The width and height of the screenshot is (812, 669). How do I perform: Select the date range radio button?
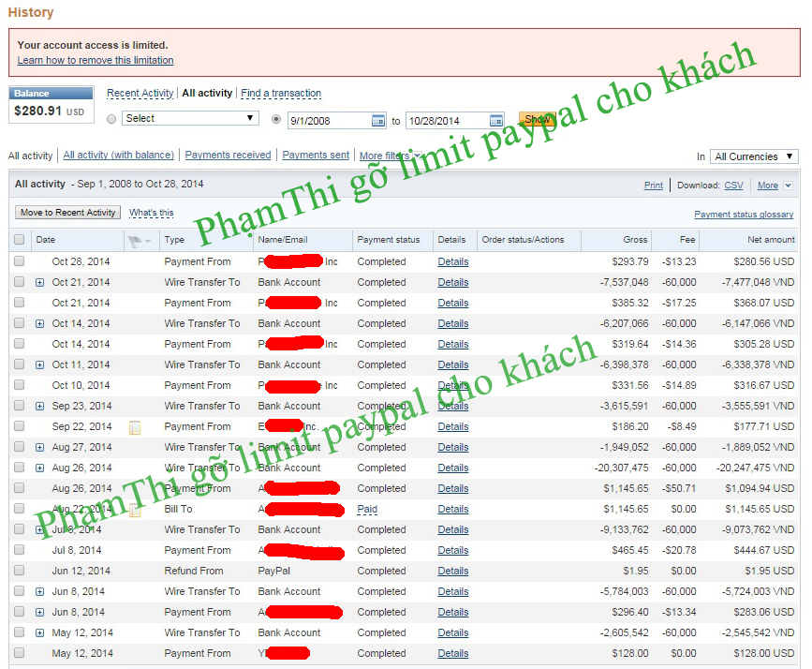276,119
